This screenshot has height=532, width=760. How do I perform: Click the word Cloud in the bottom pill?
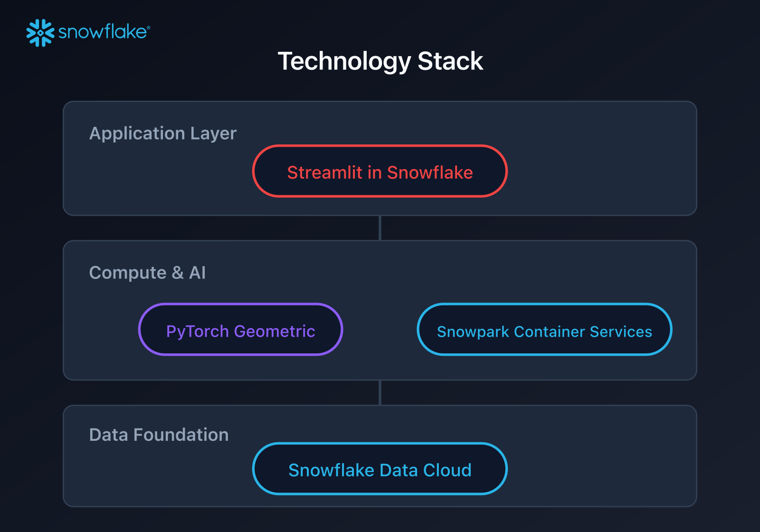(447, 470)
